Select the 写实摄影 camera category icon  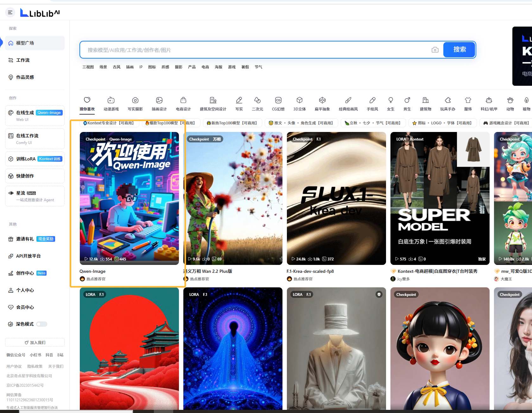pyautogui.click(x=135, y=101)
